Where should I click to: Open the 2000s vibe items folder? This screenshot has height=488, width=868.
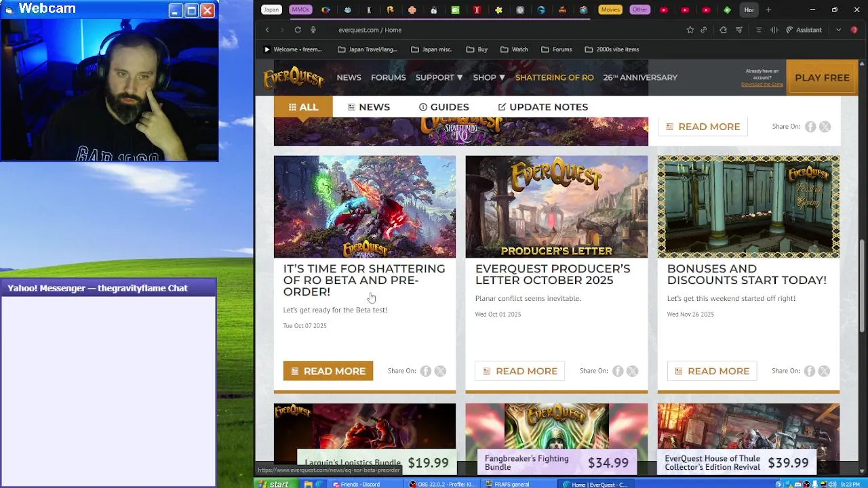tap(612, 49)
